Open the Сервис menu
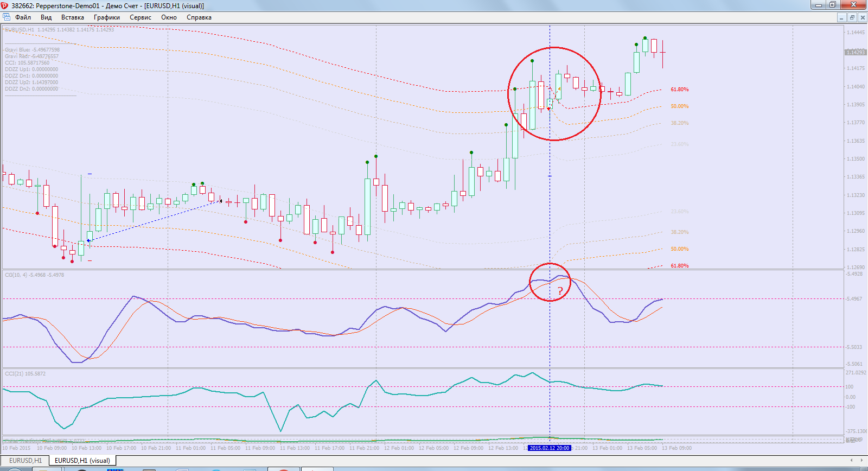The height and width of the screenshot is (471, 868). click(141, 17)
